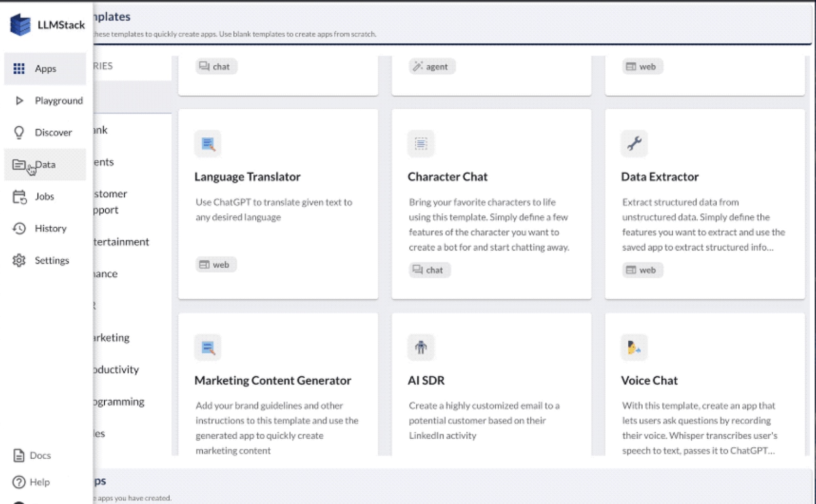Click 'Use ChatGPT to translate' description text
The image size is (816, 504).
point(274,210)
